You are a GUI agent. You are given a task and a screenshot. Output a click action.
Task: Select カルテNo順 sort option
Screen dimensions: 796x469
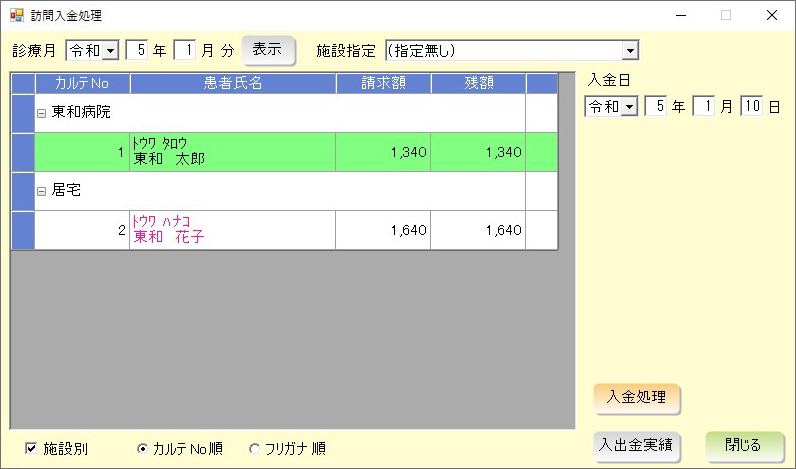pyautogui.click(x=142, y=449)
